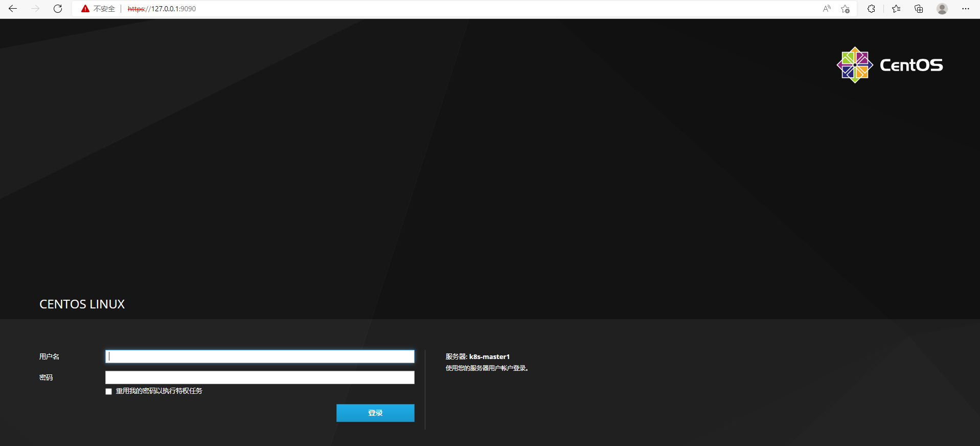Click the 登录 login button
The image size is (980, 446).
(x=375, y=413)
